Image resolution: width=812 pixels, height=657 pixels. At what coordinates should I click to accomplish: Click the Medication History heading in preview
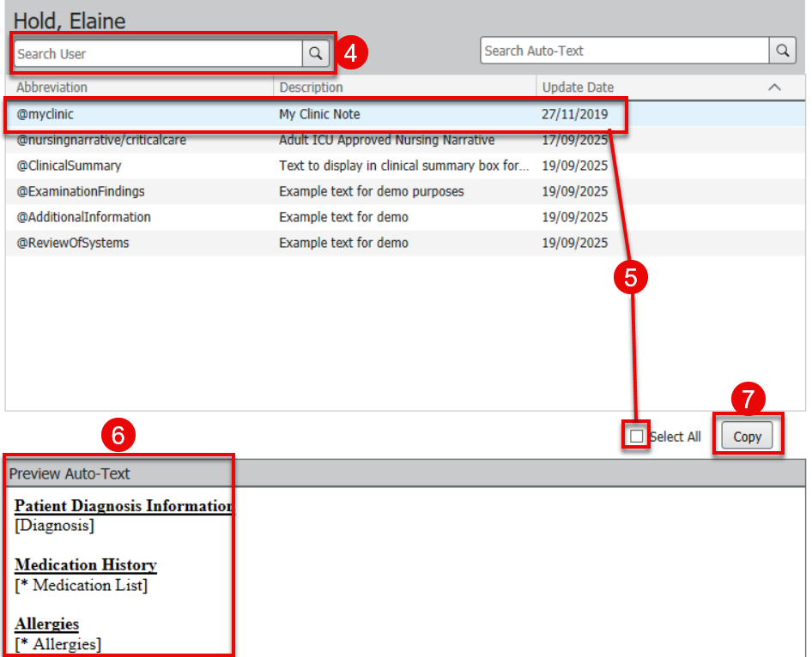tap(86, 565)
